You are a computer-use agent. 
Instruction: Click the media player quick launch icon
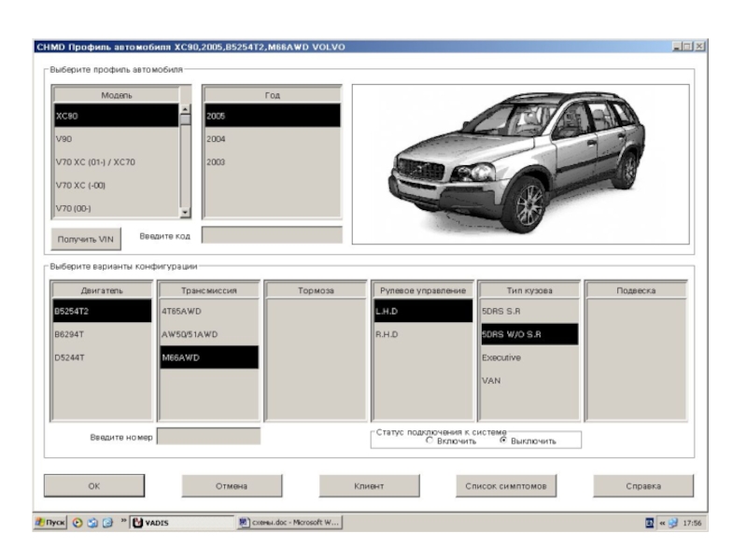pyautogui.click(x=78, y=523)
